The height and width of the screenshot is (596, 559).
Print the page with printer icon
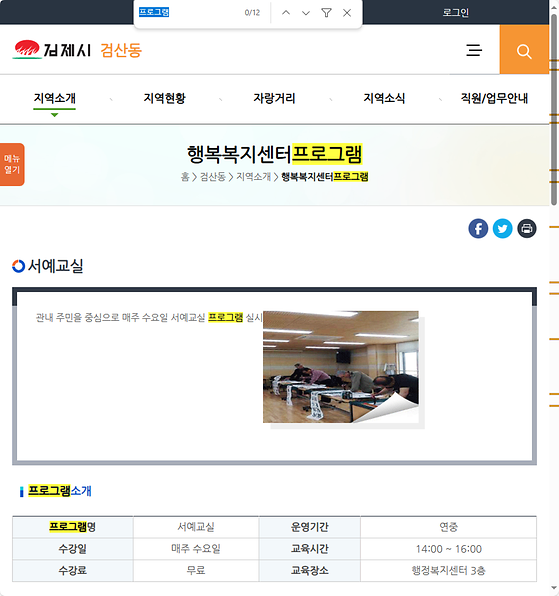tap(527, 228)
